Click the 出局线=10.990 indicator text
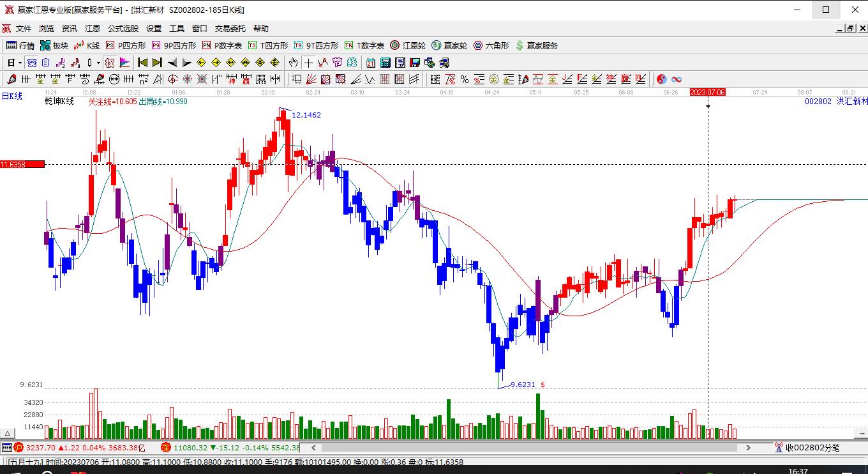This screenshot has height=474, width=868. point(163,102)
